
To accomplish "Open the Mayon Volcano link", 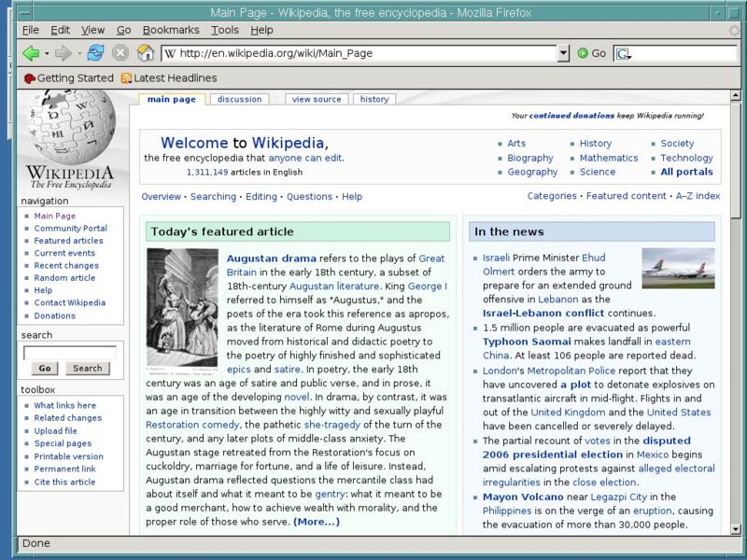I will [x=523, y=497].
